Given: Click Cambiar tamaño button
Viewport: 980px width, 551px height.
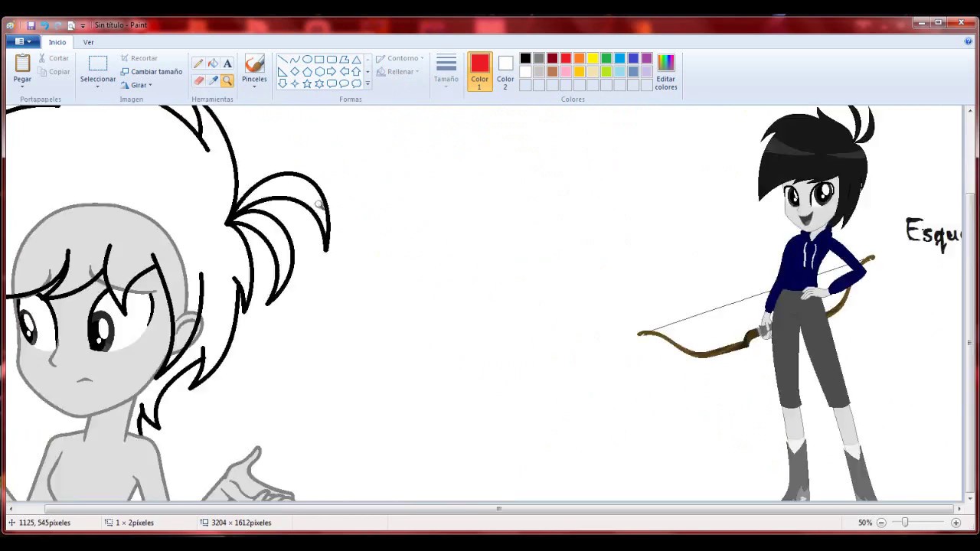Looking at the screenshot, I should [152, 72].
